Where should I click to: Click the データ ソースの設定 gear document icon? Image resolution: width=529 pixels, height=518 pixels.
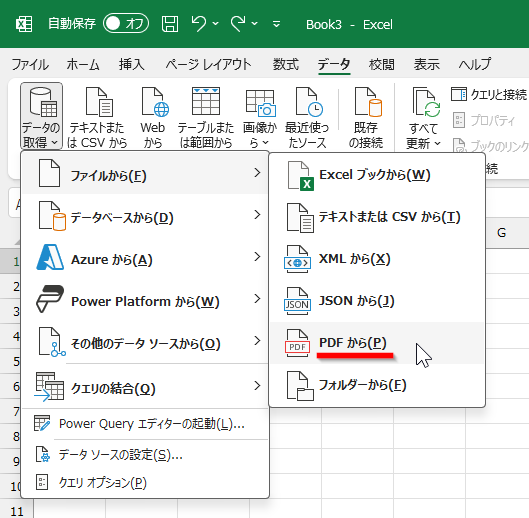(43, 454)
